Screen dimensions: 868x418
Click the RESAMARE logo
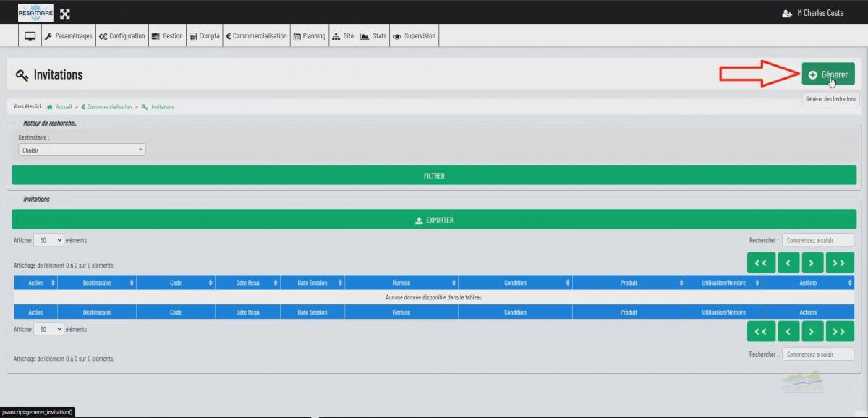point(35,13)
